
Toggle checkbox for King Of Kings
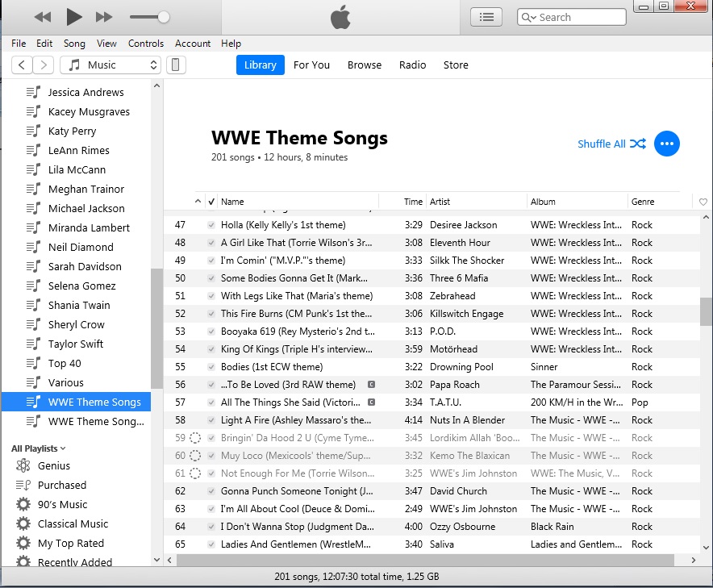tap(211, 348)
